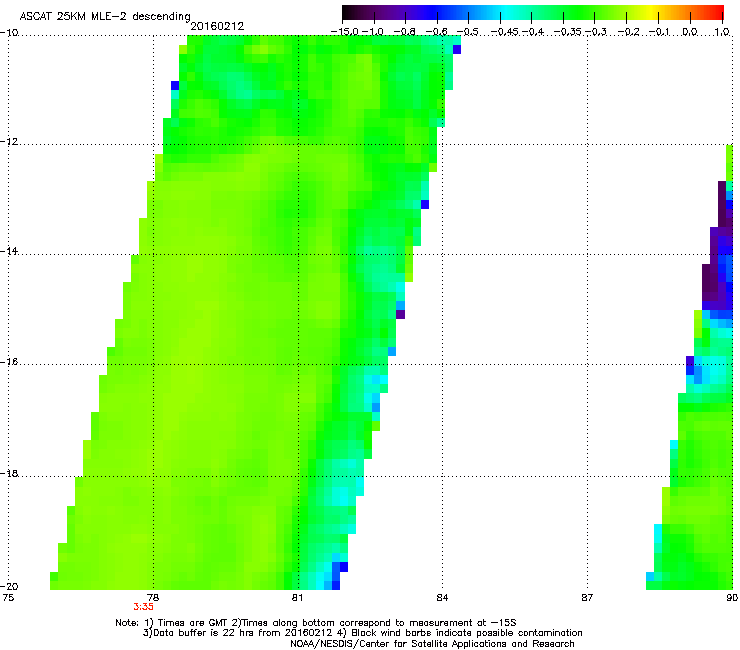The width and height of the screenshot is (740, 650).
Task: Click the longitude axis label '78'
Action: (x=152, y=598)
